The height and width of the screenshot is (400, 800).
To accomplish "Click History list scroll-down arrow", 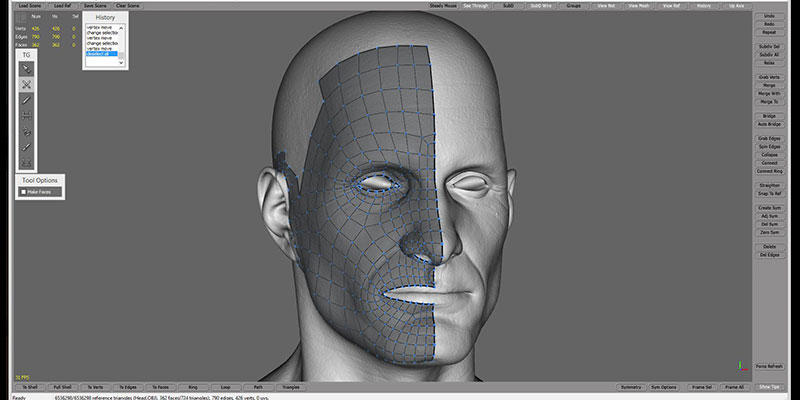I will 121,63.
